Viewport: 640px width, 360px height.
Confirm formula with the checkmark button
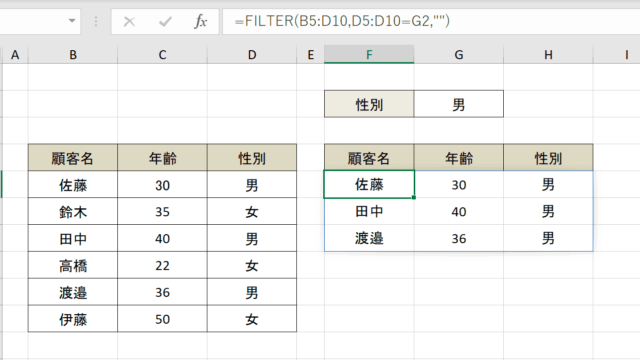[165, 21]
